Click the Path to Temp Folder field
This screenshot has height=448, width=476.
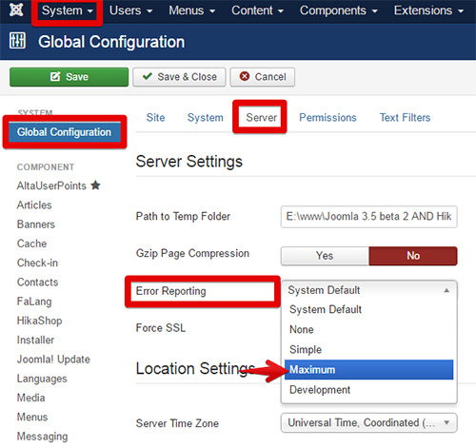(x=368, y=217)
